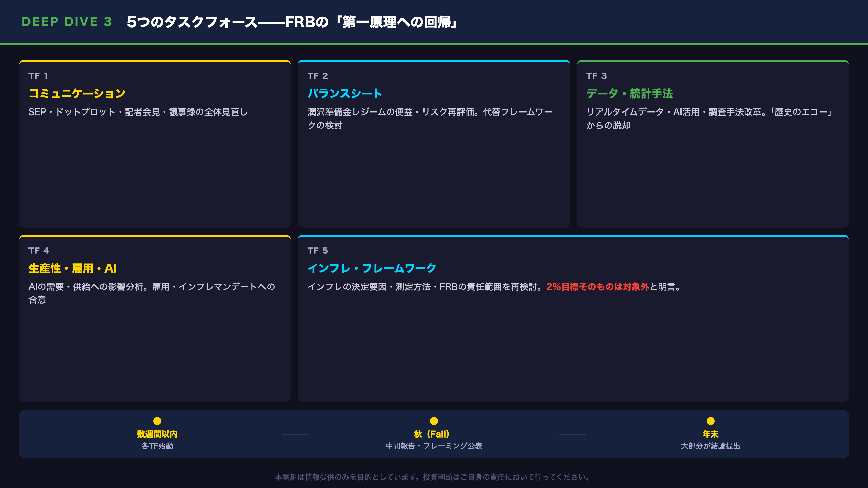Click the リアルタイムデータ description text
The image size is (868, 488).
tap(709, 119)
